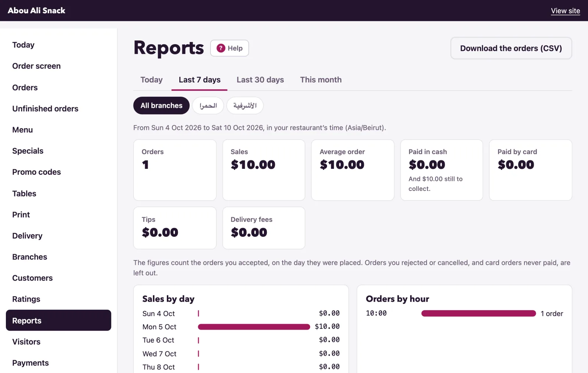This screenshot has height=373, width=588.
Task: Click the 10:00 orders-by-hour bar
Action: pyautogui.click(x=478, y=313)
